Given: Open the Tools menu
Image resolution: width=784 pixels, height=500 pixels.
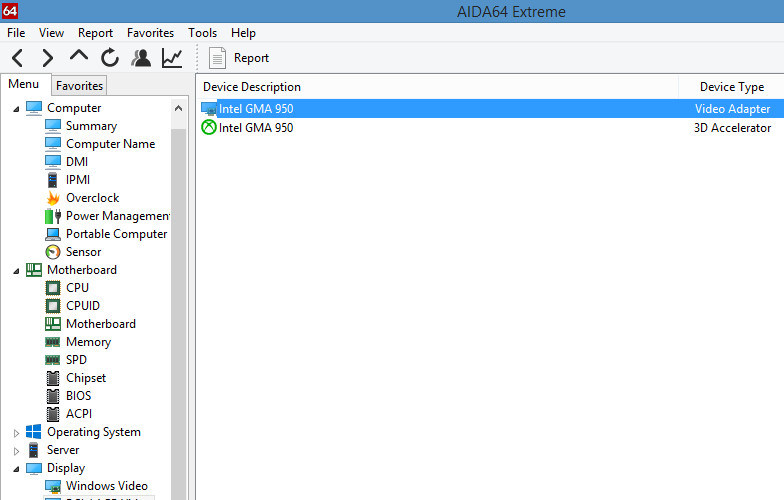Looking at the screenshot, I should (x=202, y=33).
